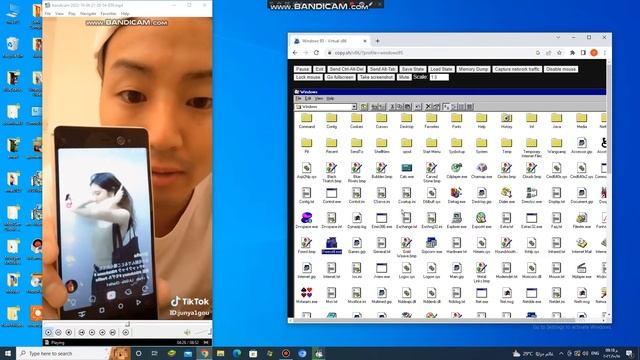Select the Calc.exe file icon
640x360 pixels.
tap(407, 170)
